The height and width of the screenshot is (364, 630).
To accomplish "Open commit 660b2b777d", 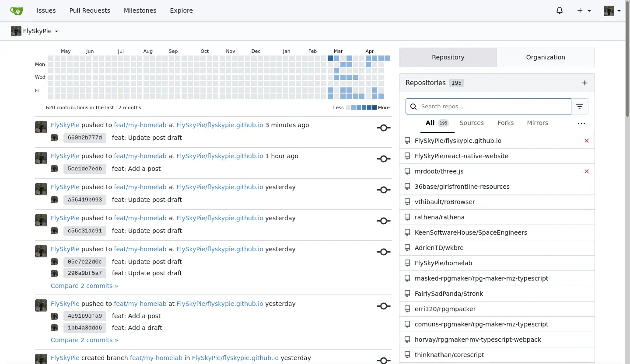I will click(85, 138).
